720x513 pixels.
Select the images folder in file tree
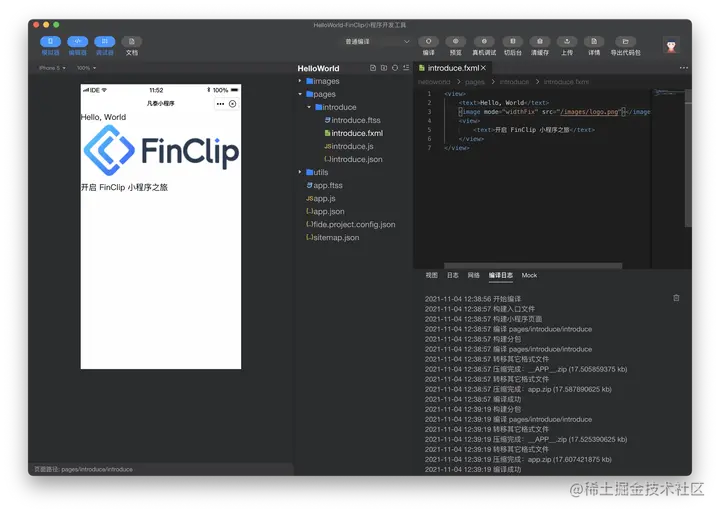pos(323,81)
